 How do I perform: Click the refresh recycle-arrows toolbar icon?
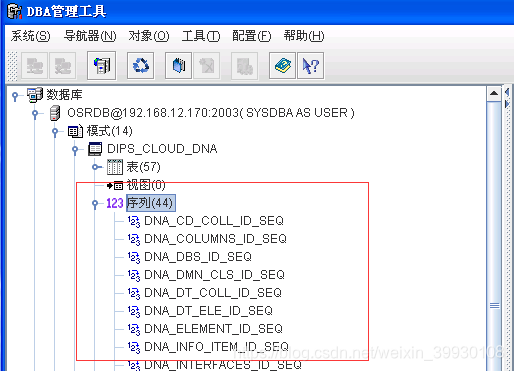coord(140,65)
